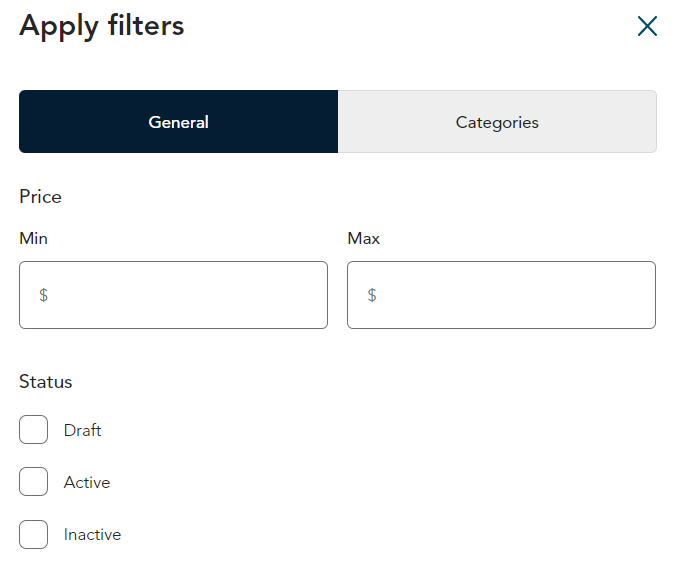
Task: Click the Draft label text
Action: pos(82,430)
